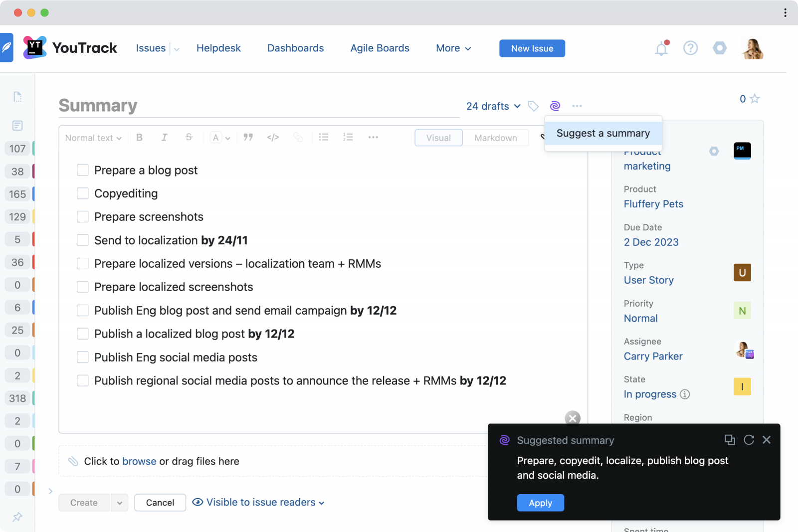Copy the suggested summary
The height and width of the screenshot is (532, 798).
pos(730,440)
